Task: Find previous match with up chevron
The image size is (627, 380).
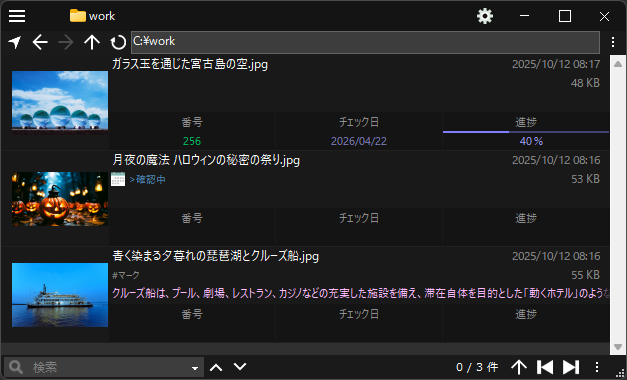Action: click(216, 367)
